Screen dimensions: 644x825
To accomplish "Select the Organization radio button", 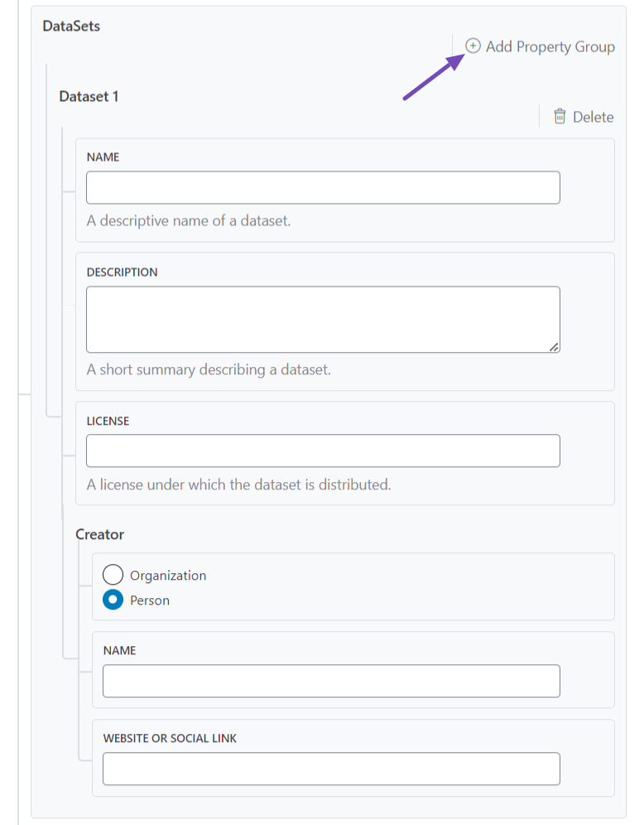I will click(x=112, y=574).
